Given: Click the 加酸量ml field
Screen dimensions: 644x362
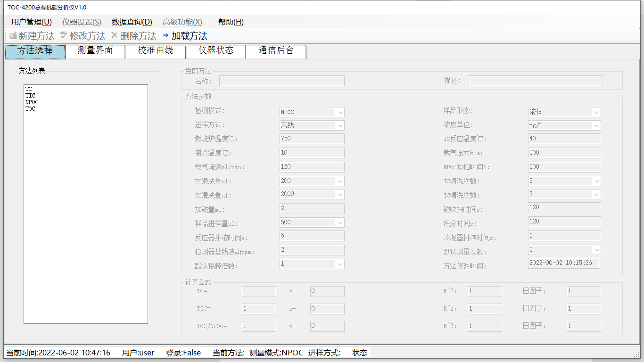Looking at the screenshot, I should point(312,208).
